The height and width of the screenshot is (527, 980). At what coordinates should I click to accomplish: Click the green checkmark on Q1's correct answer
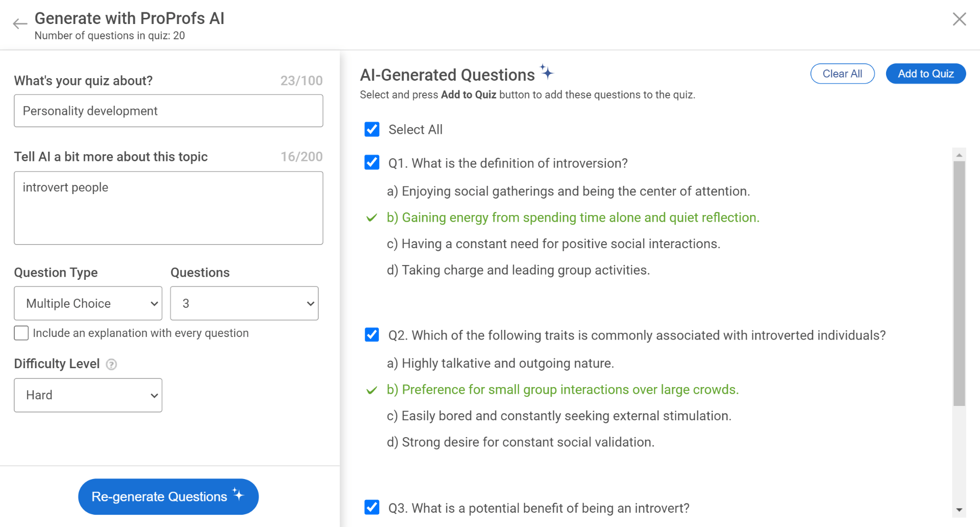point(371,218)
